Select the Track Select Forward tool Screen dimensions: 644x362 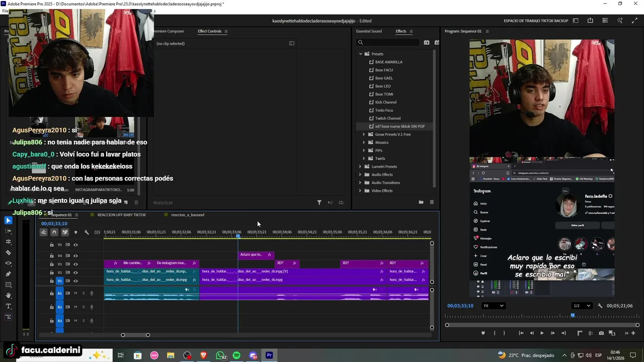tap(8, 231)
